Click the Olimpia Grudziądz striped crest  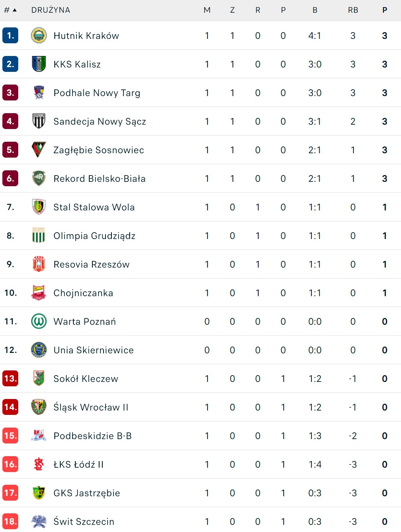pyautogui.click(x=38, y=236)
